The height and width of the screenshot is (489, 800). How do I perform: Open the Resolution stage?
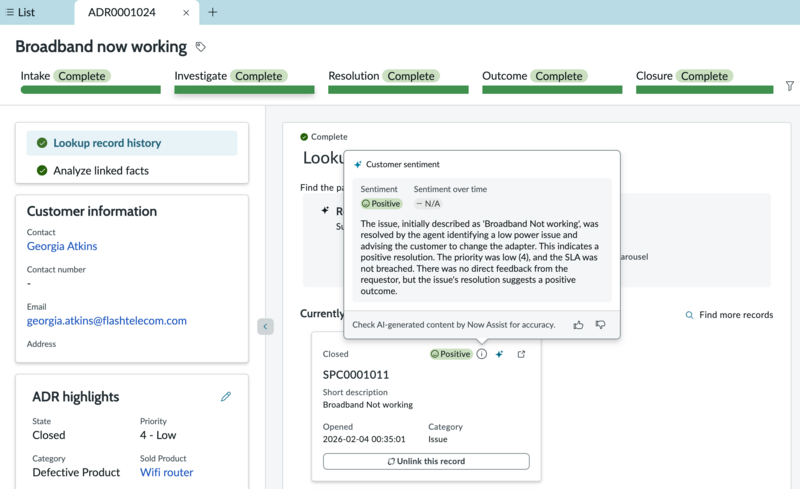354,76
